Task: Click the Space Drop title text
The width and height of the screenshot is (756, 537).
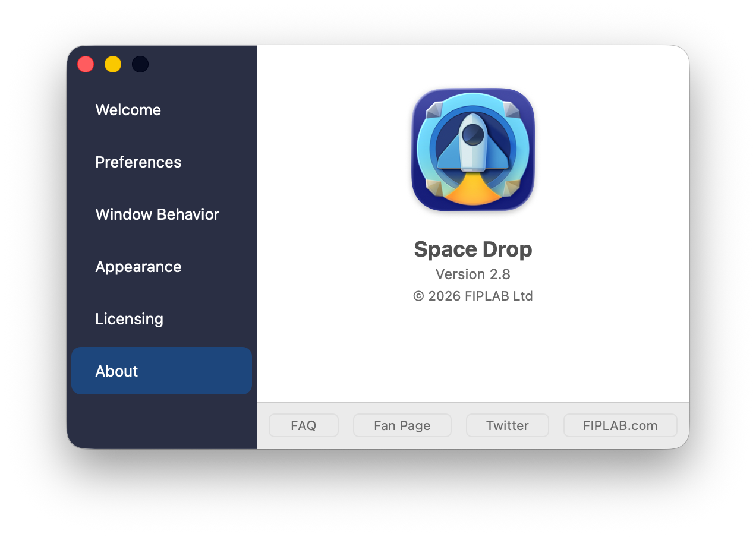Action: point(473,249)
